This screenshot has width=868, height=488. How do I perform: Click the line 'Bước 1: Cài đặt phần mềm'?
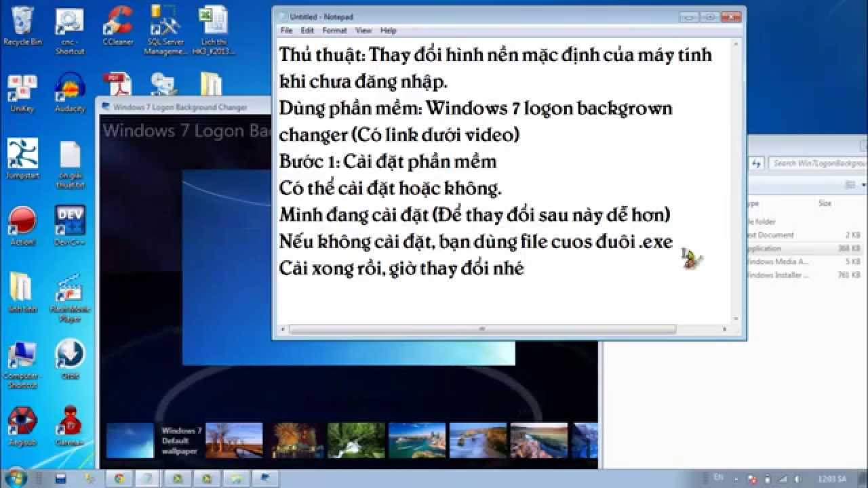click(x=388, y=161)
